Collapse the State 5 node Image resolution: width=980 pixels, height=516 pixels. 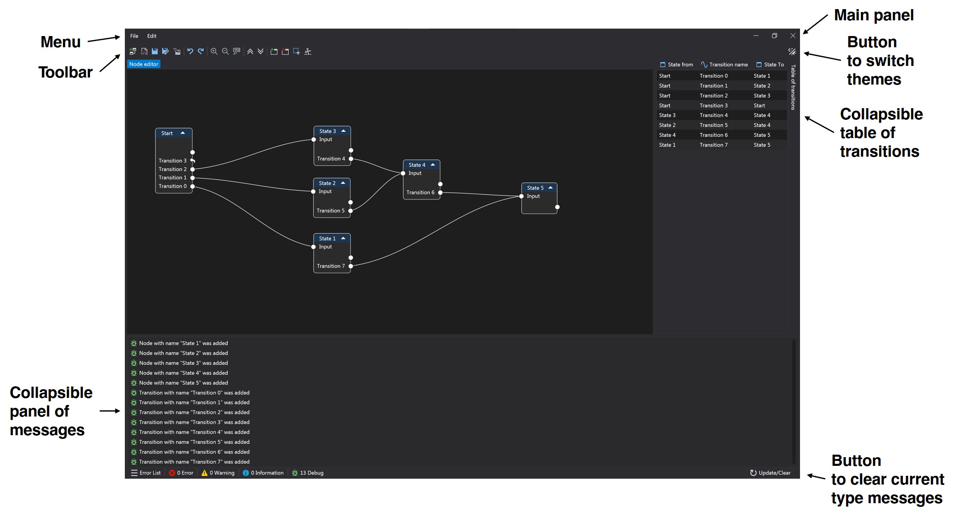tap(550, 188)
